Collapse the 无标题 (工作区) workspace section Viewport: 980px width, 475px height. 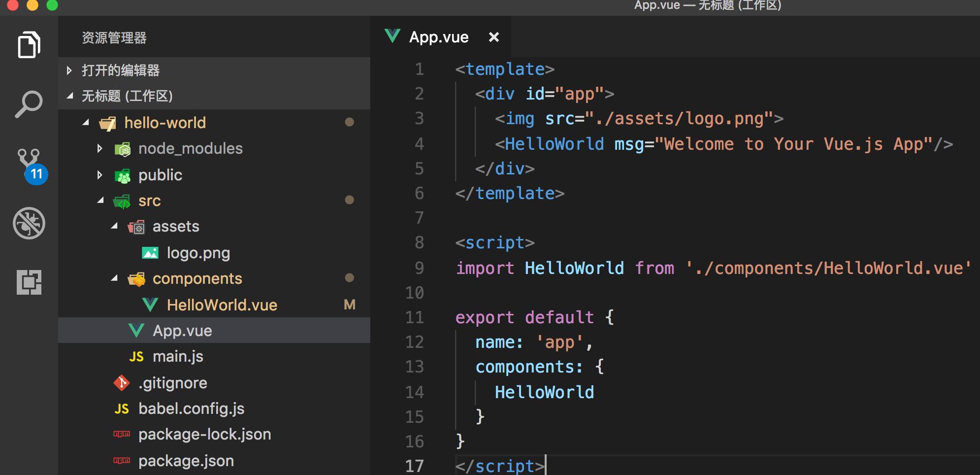click(x=70, y=96)
